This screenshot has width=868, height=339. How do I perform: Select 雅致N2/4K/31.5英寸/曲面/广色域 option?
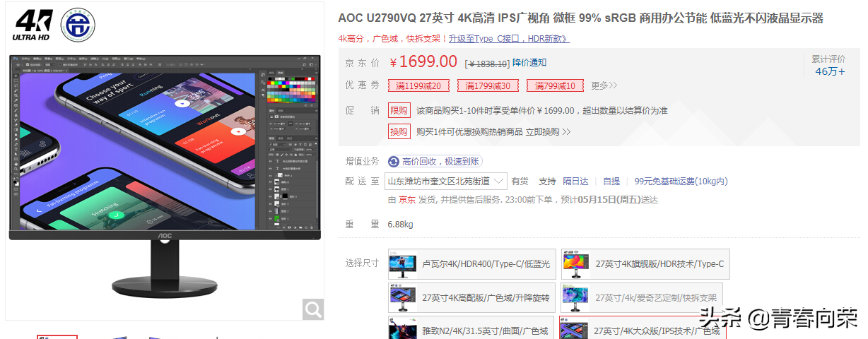coord(471,328)
